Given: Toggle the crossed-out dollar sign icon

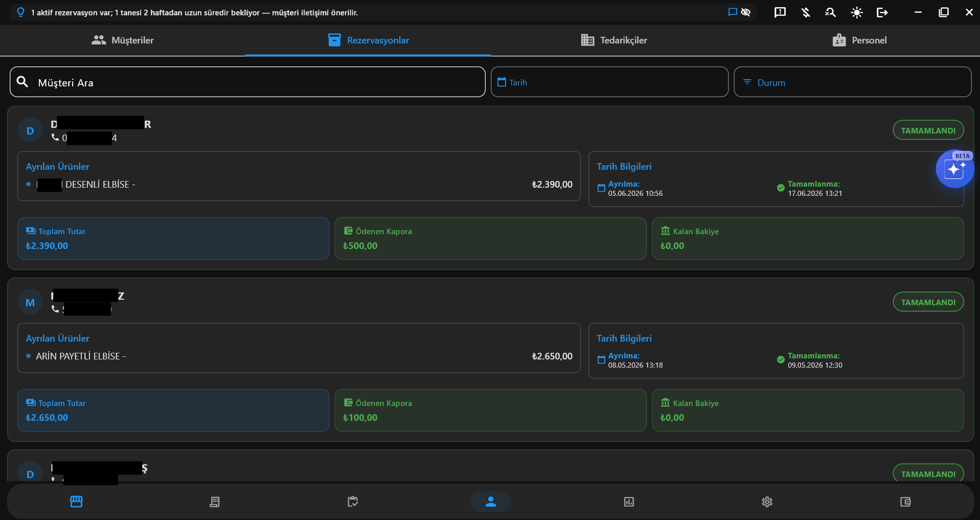Looking at the screenshot, I should [806, 12].
